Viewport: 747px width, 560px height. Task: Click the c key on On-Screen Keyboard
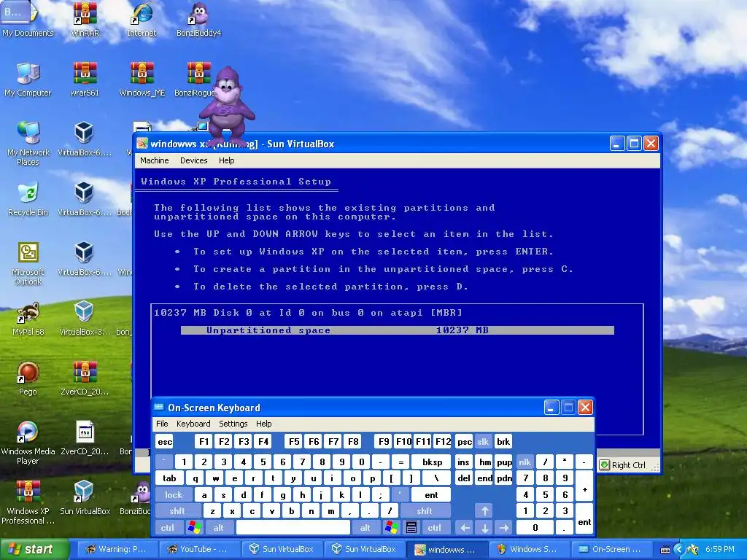(x=252, y=511)
